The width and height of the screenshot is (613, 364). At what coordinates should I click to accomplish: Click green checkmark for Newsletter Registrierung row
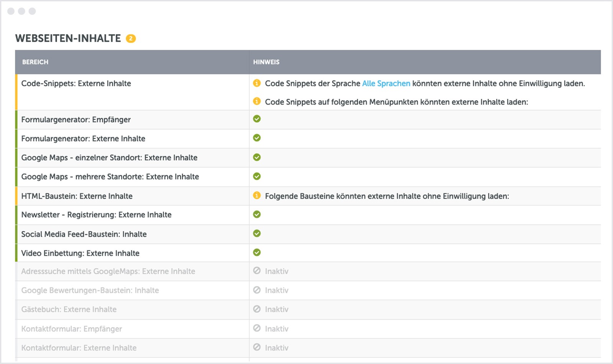(257, 214)
